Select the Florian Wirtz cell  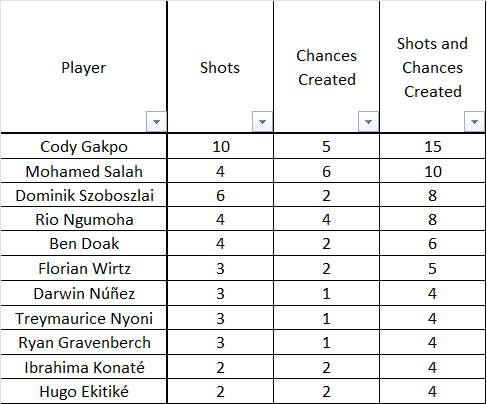pyautogui.click(x=83, y=268)
